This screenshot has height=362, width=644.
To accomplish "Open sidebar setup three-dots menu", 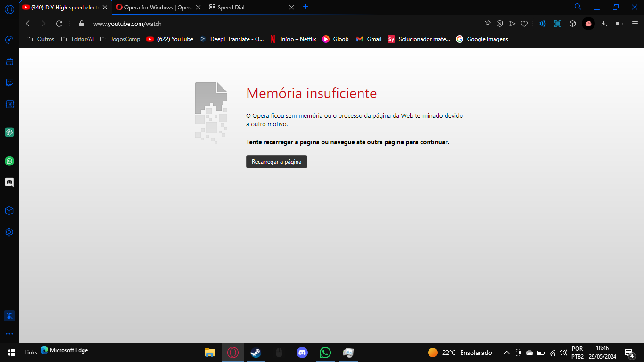I will coord(9,334).
